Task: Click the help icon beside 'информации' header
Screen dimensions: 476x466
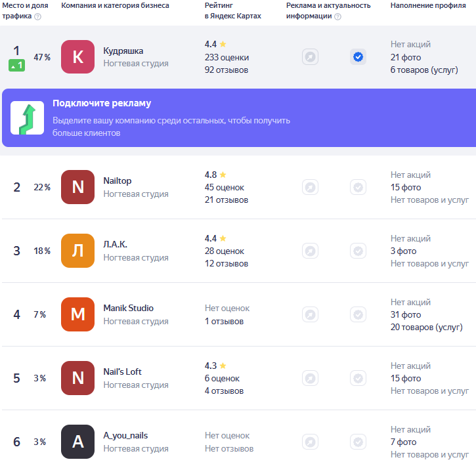Action: [x=337, y=16]
